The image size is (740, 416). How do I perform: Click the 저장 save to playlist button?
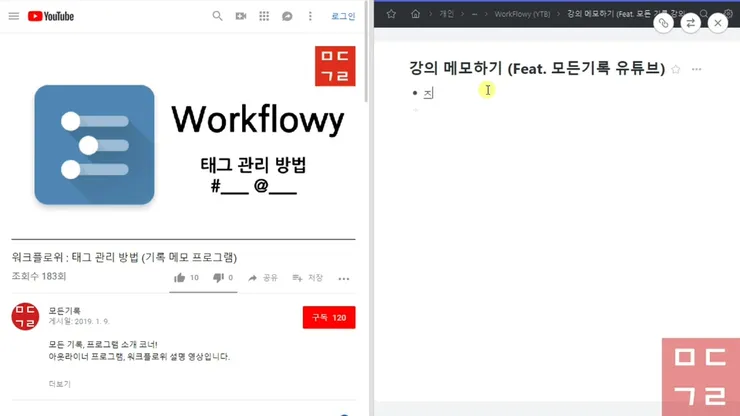(x=308, y=278)
